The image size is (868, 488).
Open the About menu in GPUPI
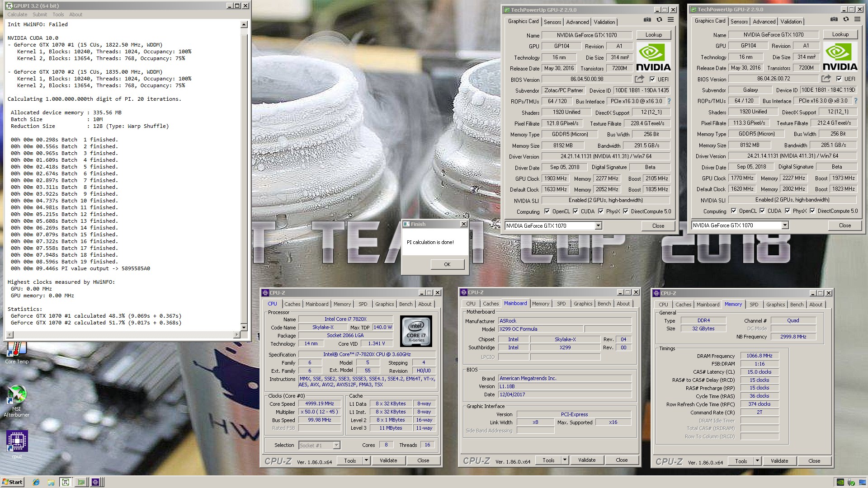pyautogui.click(x=76, y=14)
